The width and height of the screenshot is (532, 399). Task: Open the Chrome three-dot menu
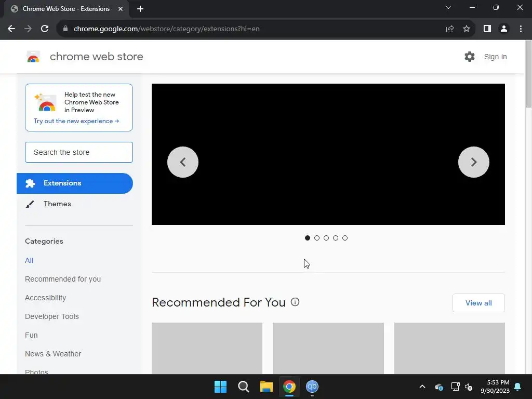pos(521,29)
